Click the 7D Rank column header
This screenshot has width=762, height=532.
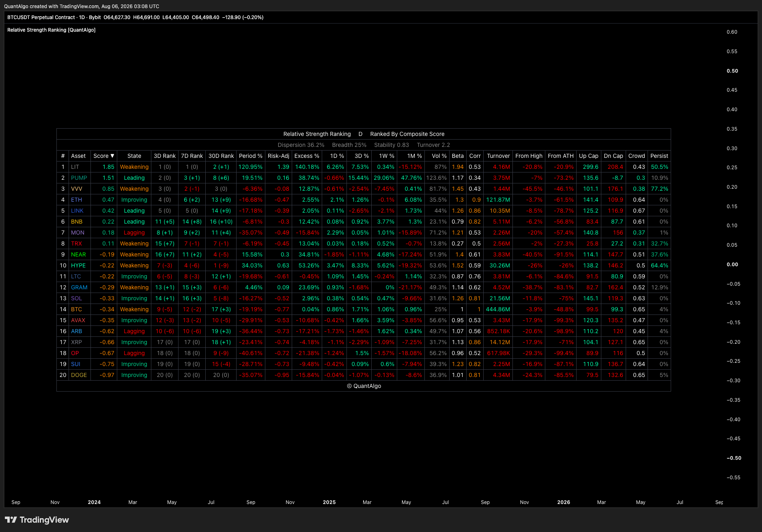coord(192,156)
